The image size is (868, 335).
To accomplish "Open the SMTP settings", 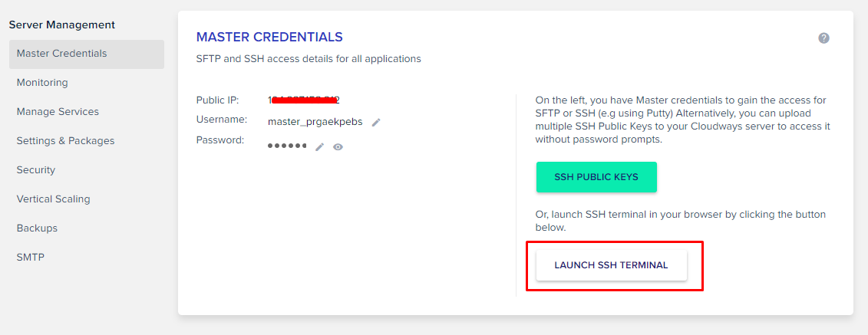I will tap(31, 258).
